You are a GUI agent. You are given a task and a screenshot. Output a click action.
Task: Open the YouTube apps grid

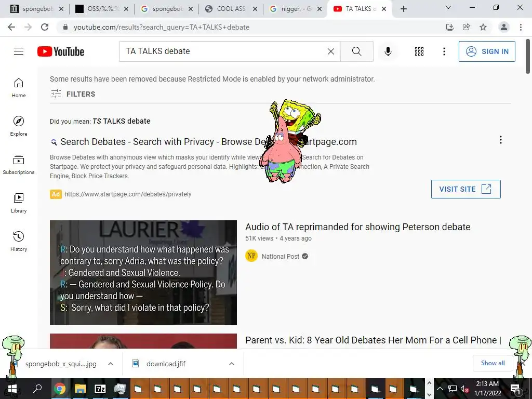point(419,51)
